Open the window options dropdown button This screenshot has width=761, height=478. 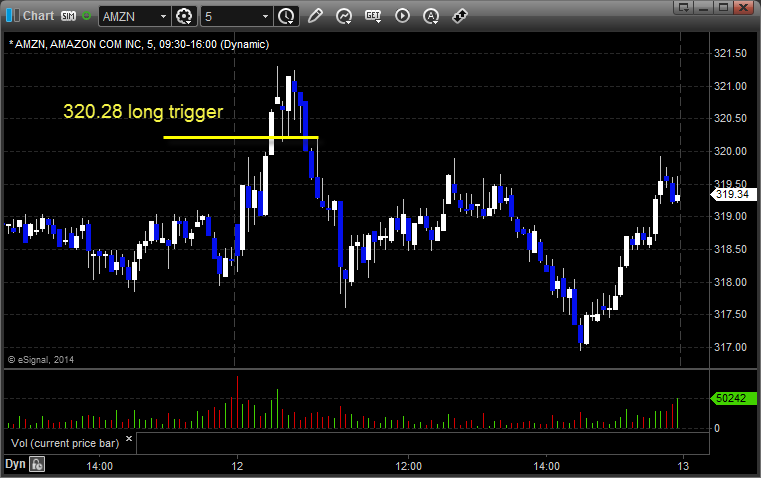[684, 7]
